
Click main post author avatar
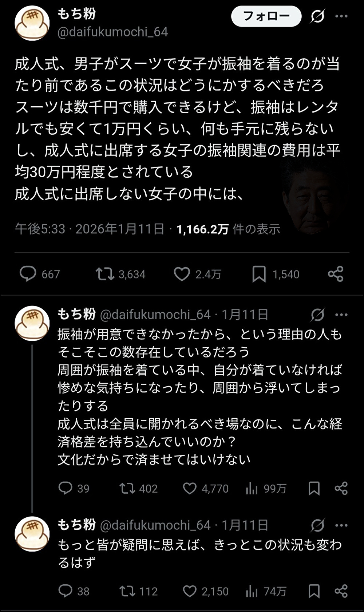click(32, 23)
